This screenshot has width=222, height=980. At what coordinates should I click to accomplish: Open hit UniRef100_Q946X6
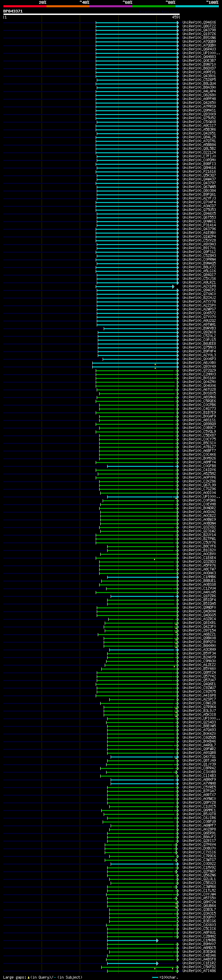[199, 23]
